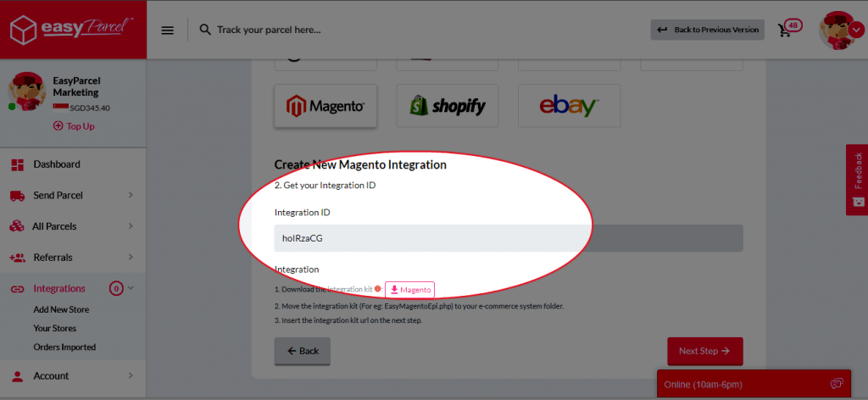Open the Online chat widget icon

pos(837,384)
